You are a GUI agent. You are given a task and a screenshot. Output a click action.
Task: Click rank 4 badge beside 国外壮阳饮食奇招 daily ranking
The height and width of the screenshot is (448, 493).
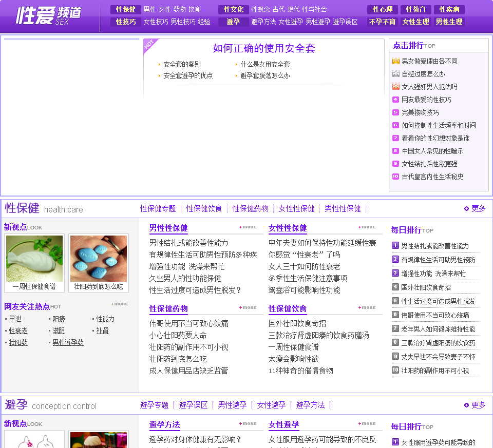tap(395, 287)
